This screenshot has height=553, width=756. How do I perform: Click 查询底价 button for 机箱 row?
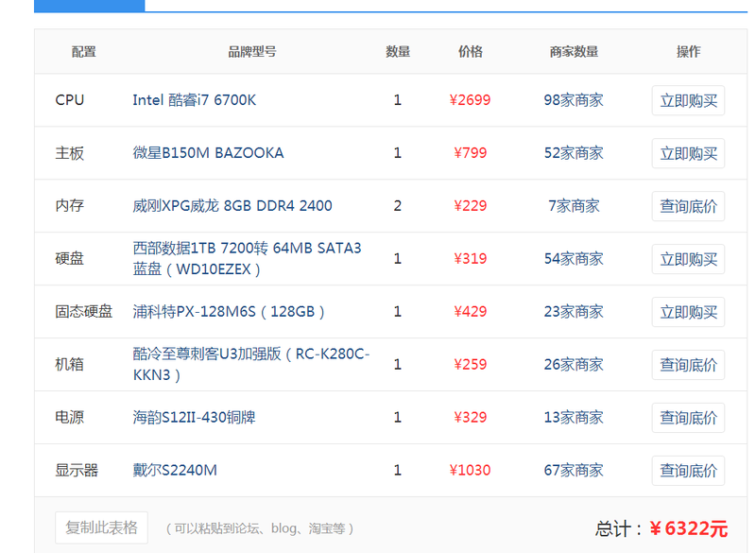[x=688, y=365]
